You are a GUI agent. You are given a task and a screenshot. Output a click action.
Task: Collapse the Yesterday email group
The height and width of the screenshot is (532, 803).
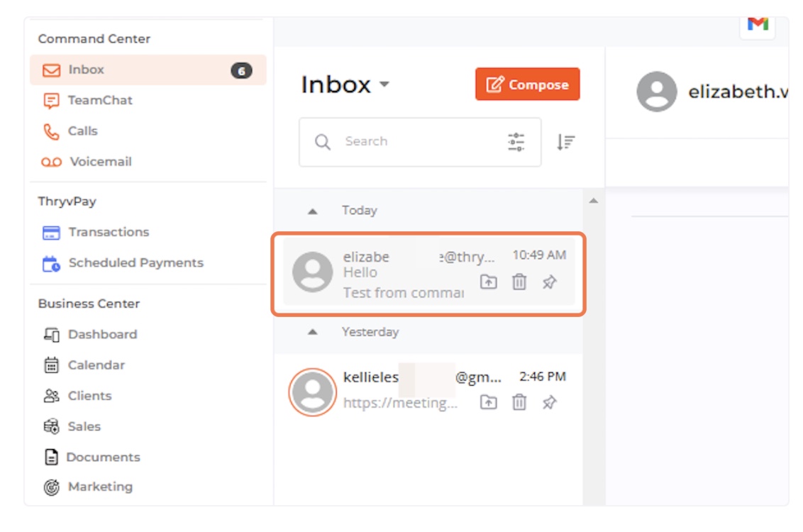[x=312, y=332]
